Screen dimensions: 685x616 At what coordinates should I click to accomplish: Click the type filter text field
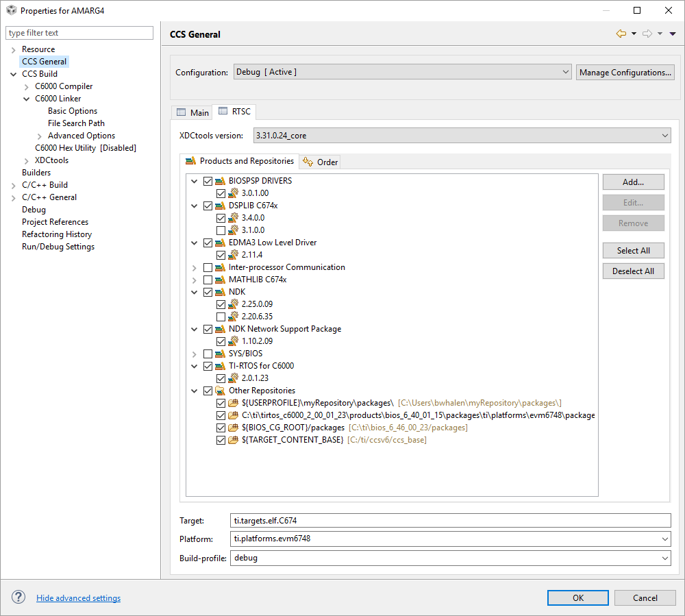[79, 32]
